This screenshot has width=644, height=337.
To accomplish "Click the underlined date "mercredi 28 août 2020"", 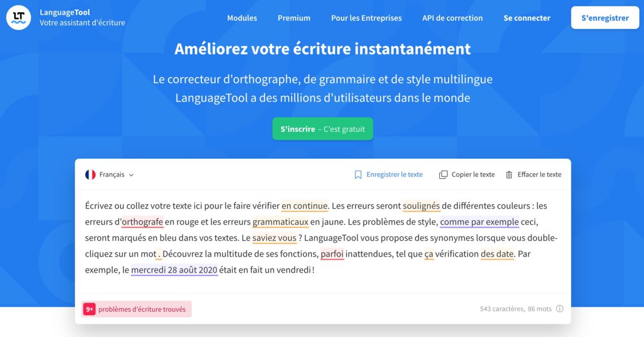I will pos(174,270).
